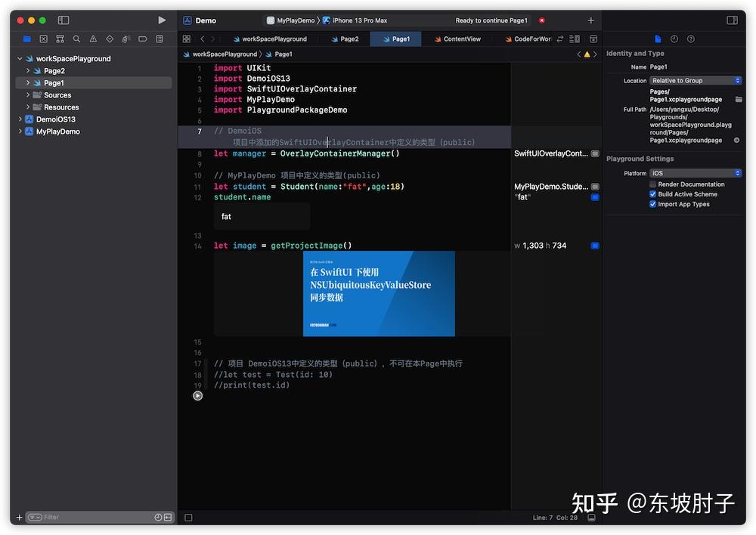Click the red error indicator in toolbar
The image size is (756, 535).
point(542,20)
